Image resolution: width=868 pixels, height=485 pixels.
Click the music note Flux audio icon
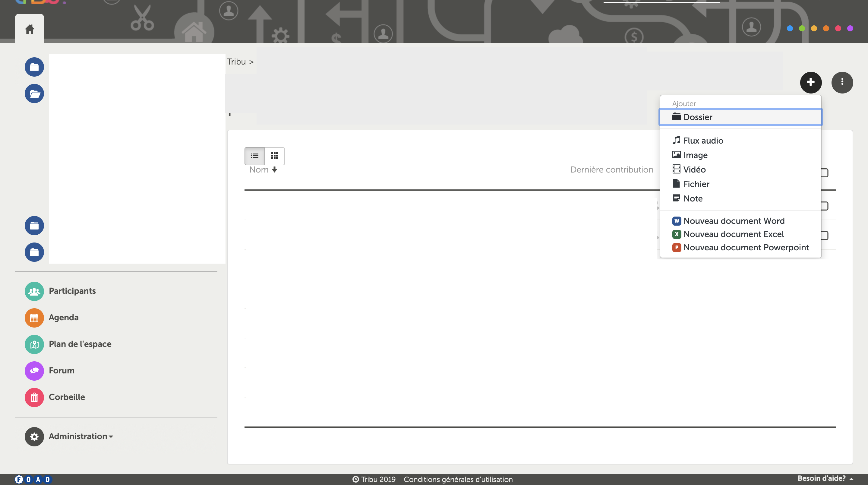[x=676, y=140]
